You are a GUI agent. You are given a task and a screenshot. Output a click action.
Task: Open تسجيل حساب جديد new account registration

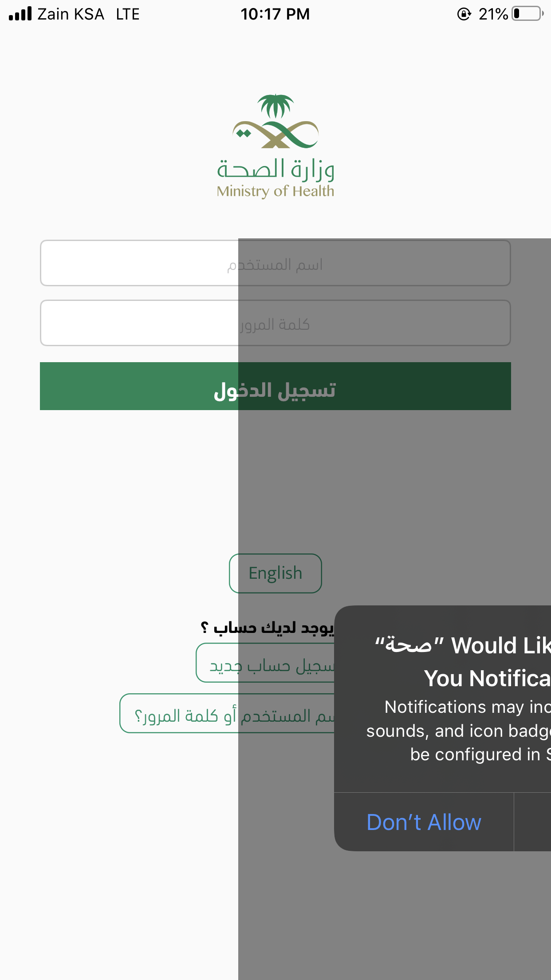coord(265,663)
